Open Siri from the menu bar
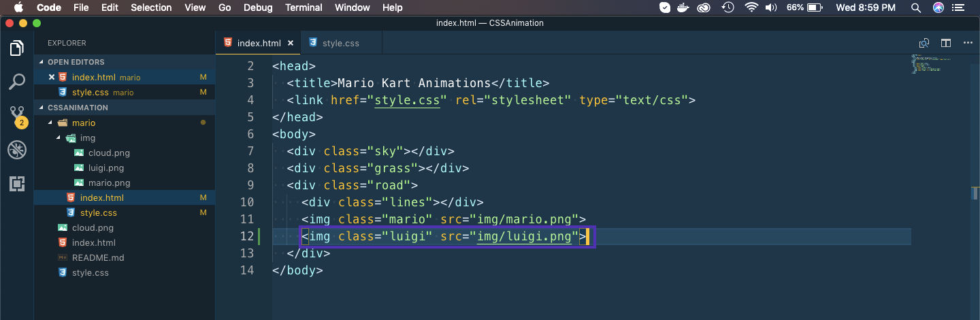 click(x=938, y=7)
